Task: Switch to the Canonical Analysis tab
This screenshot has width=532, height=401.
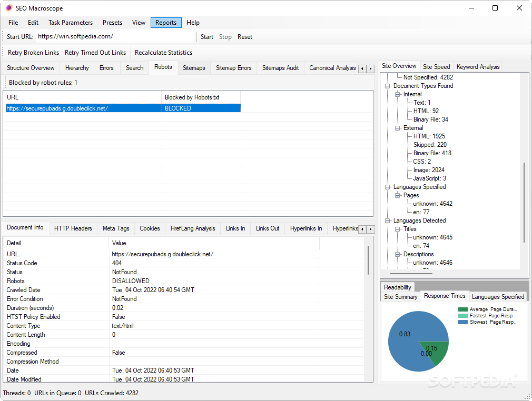Action: [x=332, y=68]
